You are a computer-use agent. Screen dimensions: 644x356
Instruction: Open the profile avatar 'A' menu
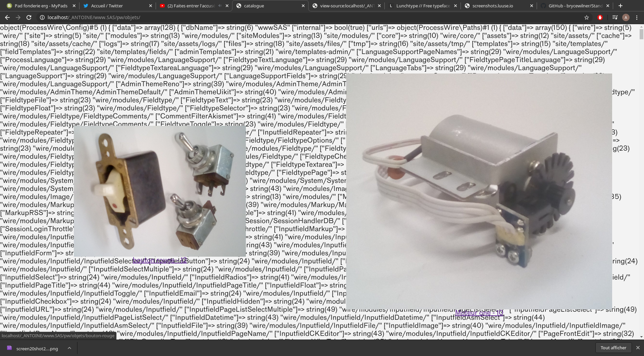coord(626,17)
